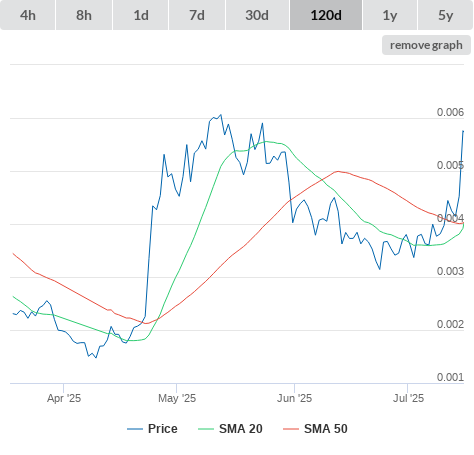474x455 pixels.
Task: Show the 30d price history
Action: (x=257, y=15)
